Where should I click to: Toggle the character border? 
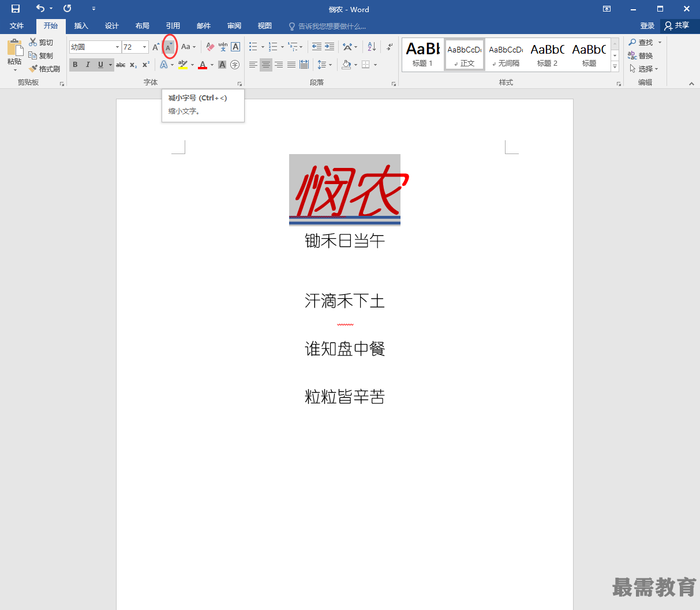(235, 47)
